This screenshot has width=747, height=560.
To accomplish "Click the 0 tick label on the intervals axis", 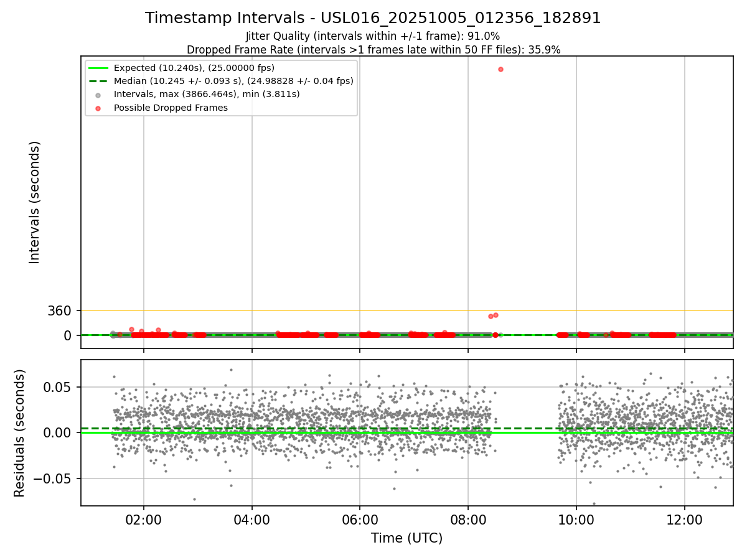I will (x=68, y=335).
